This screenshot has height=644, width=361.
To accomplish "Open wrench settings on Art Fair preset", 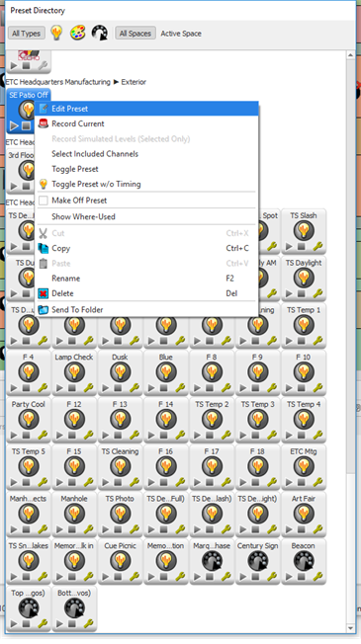I will pyautogui.click(x=317, y=529).
